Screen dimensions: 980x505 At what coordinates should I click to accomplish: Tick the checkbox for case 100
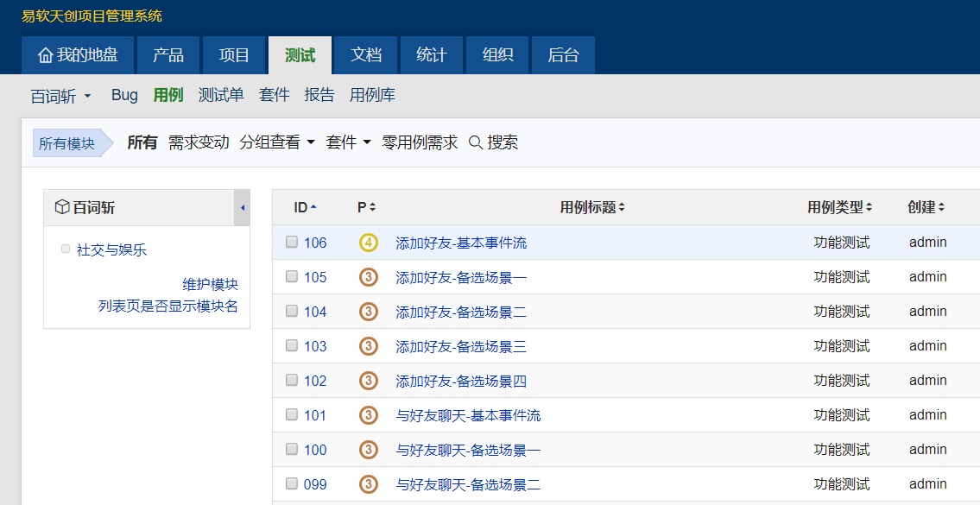click(x=292, y=449)
